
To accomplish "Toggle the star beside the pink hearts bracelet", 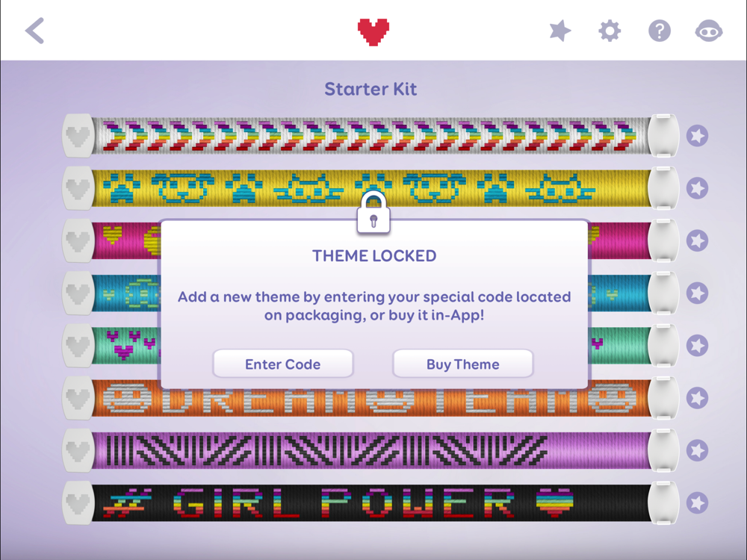I will 697,241.
